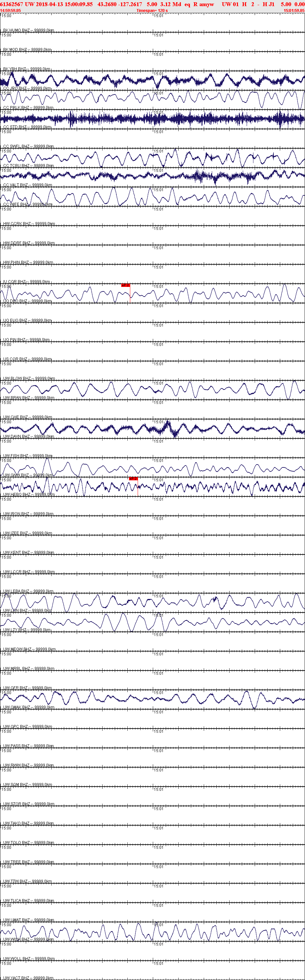Image resolution: width=305 pixels, height=980 pixels.
Task: Select the UW MRBL BHZ station label
Action: click(28, 669)
